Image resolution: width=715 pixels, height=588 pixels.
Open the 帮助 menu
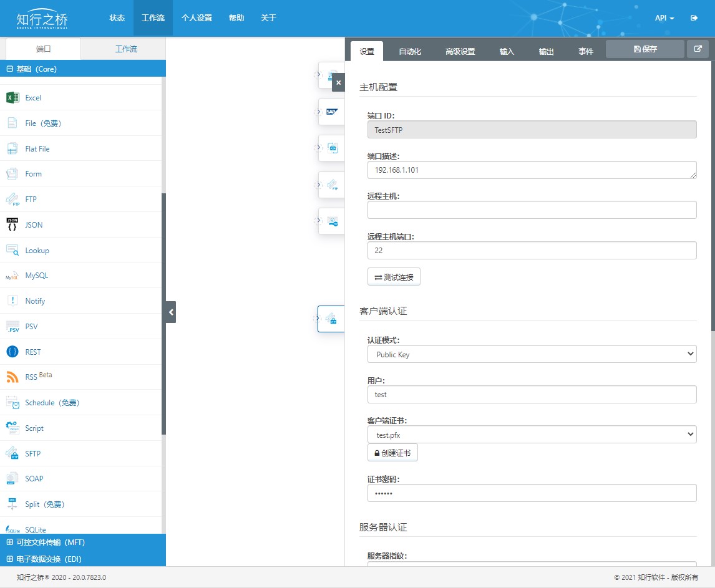[x=236, y=18]
